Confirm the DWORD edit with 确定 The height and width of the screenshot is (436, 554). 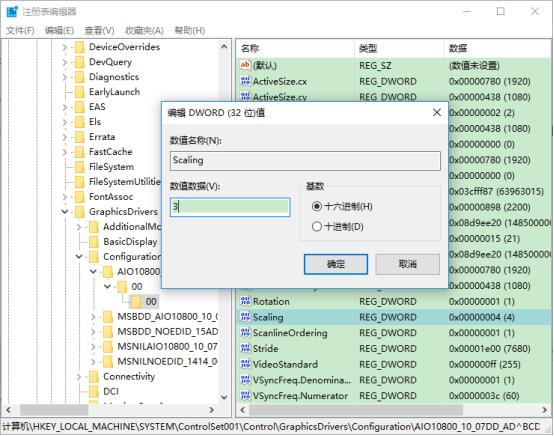pyautogui.click(x=336, y=264)
